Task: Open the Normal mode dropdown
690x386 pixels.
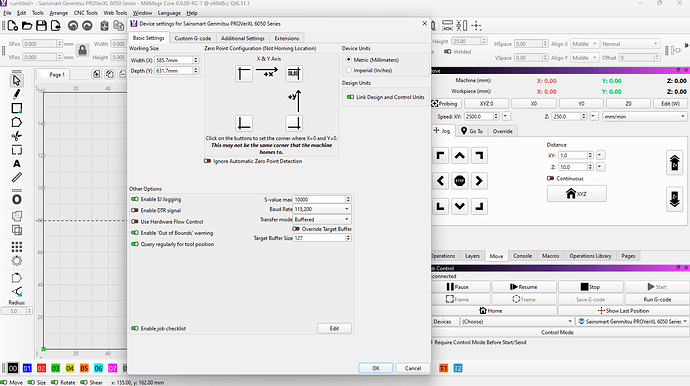Action: pyautogui.click(x=630, y=44)
